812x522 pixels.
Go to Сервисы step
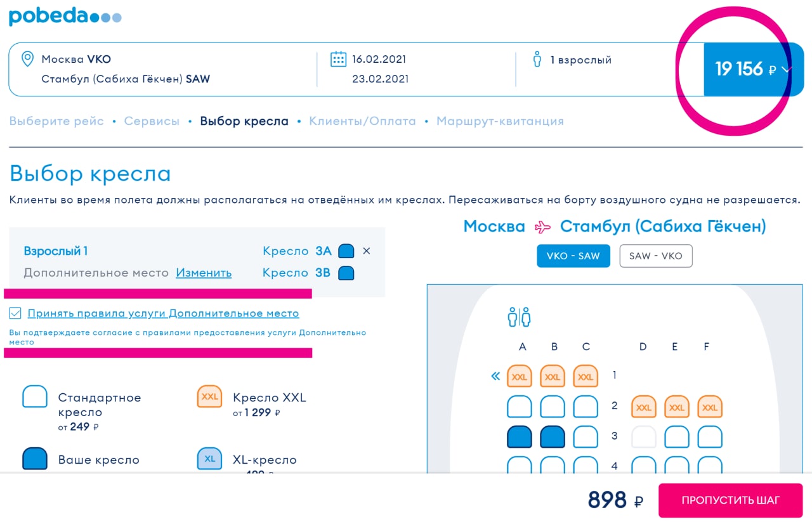pyautogui.click(x=152, y=121)
